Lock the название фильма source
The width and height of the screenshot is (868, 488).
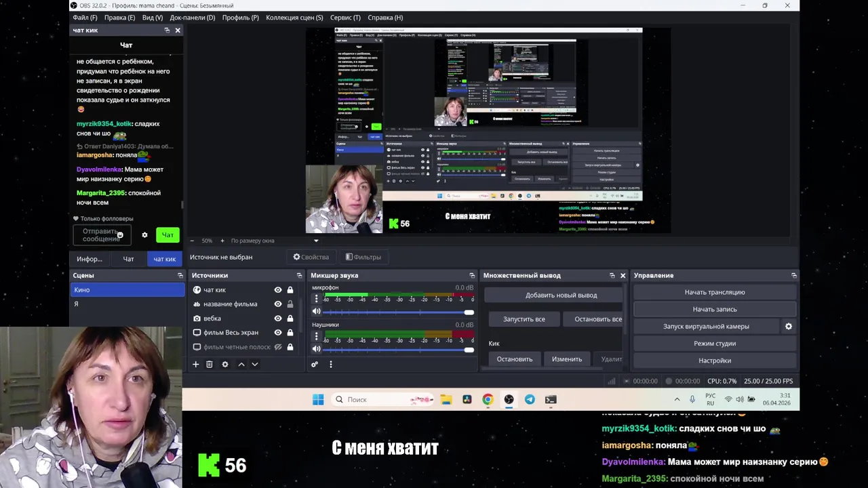point(290,304)
